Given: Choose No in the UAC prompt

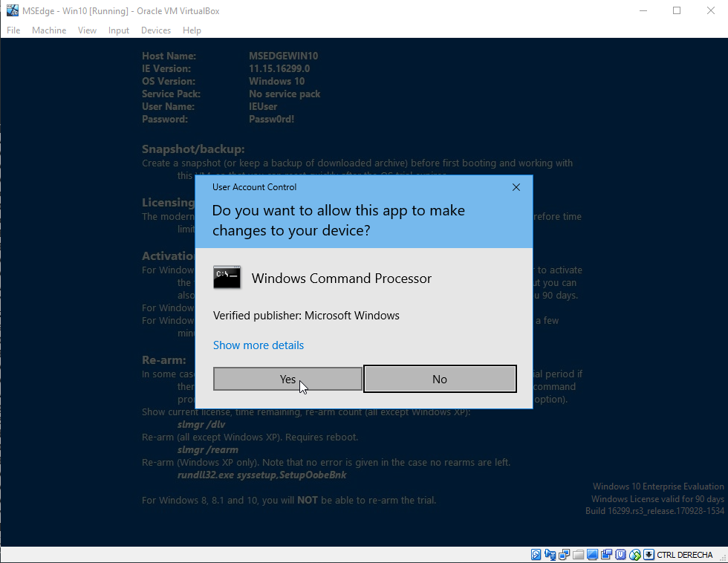Looking at the screenshot, I should pyautogui.click(x=440, y=379).
